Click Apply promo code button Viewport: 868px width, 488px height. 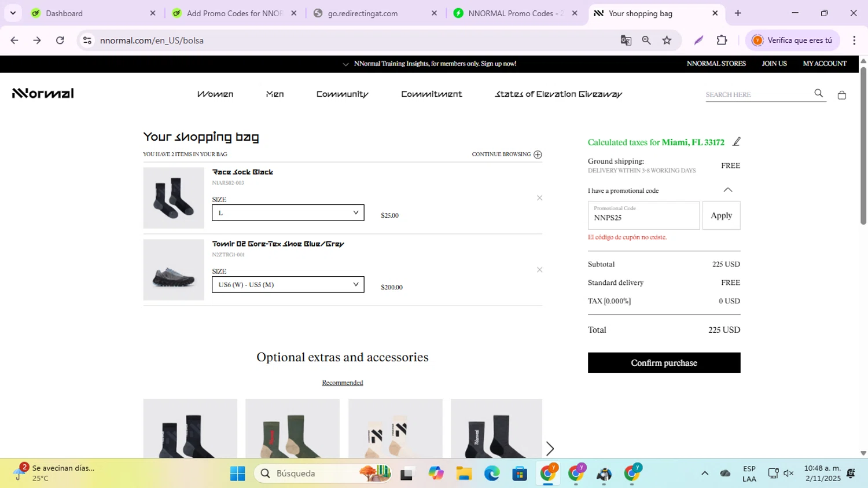coord(721,215)
